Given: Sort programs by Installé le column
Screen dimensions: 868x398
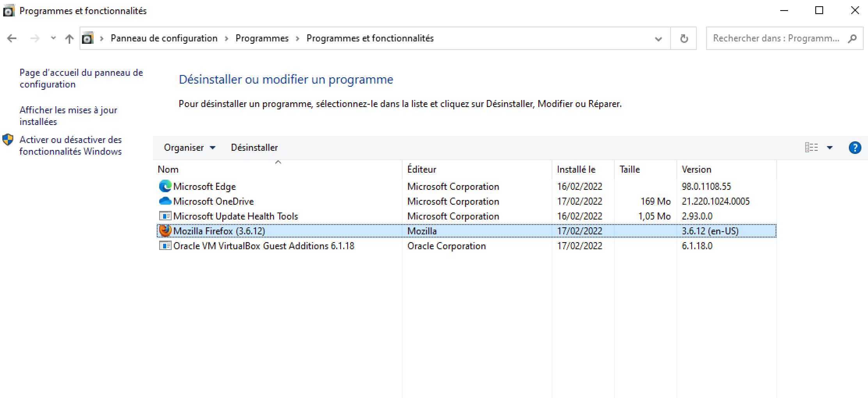Looking at the screenshot, I should click(576, 170).
